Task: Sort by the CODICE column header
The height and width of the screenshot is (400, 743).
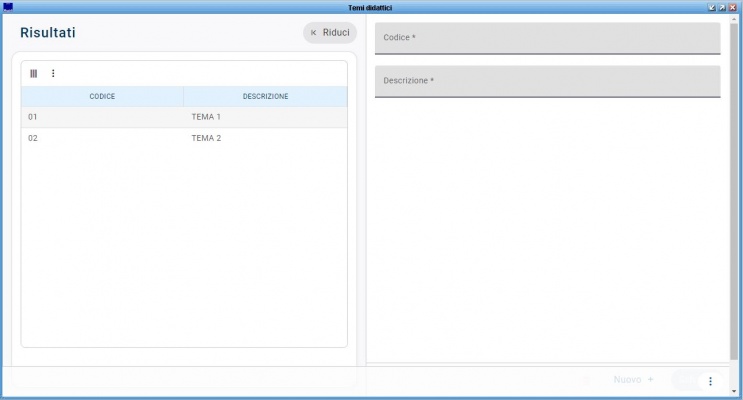Action: point(102,96)
